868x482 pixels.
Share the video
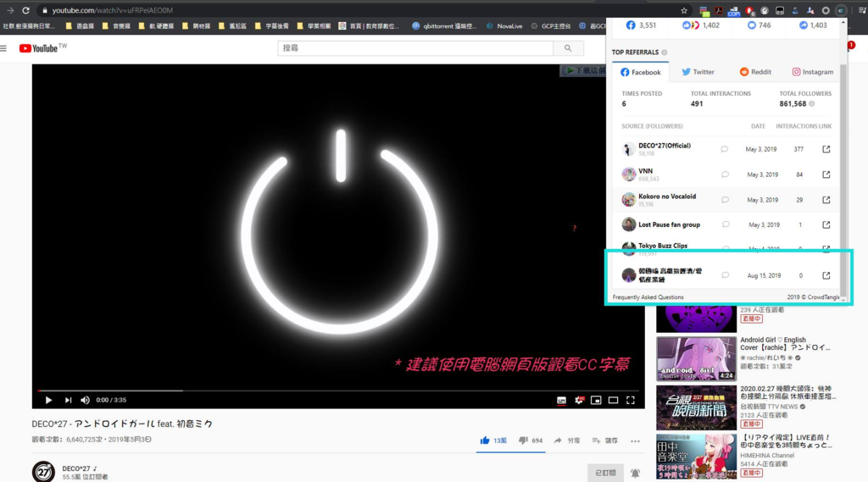567,440
